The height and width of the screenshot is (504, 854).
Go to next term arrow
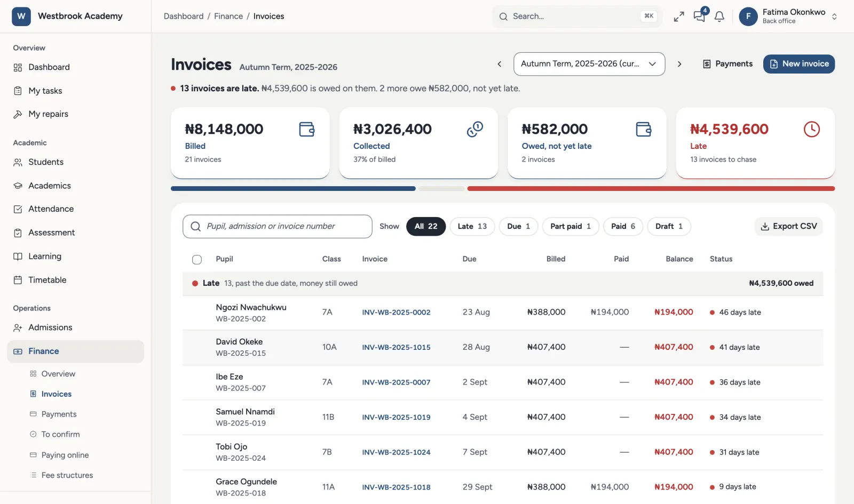(679, 64)
